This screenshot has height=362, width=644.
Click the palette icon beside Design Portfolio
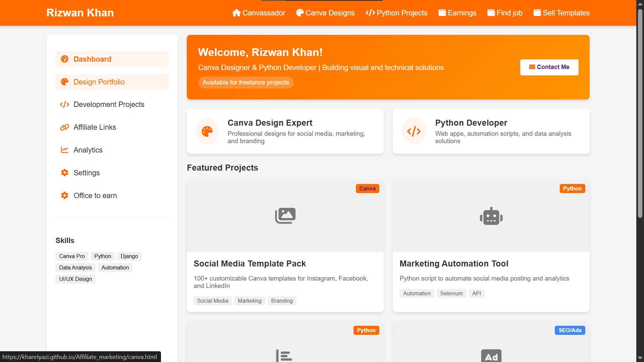point(64,82)
